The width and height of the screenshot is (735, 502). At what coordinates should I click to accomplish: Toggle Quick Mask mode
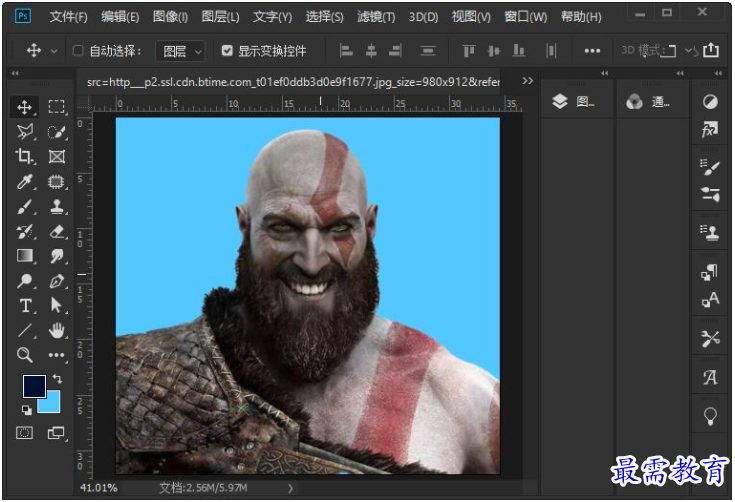[x=24, y=433]
